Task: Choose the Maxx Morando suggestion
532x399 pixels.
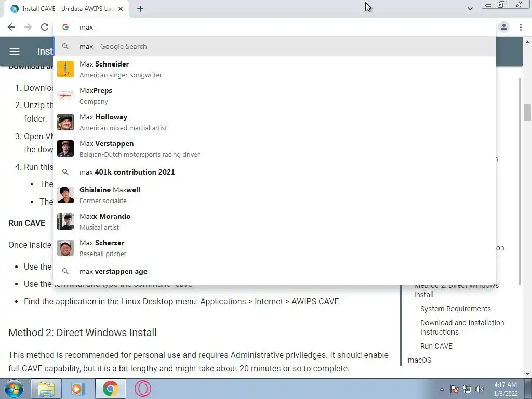Action: pos(274,221)
